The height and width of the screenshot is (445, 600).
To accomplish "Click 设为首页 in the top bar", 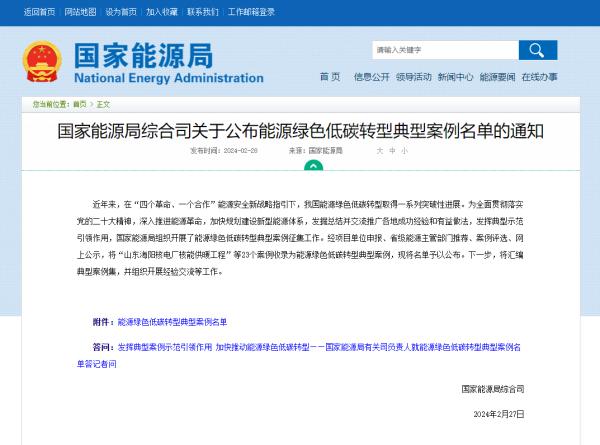I will point(122,12).
